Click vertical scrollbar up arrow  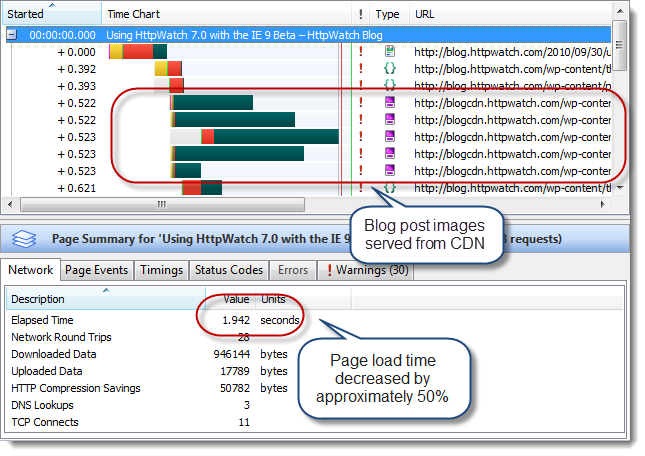(x=620, y=10)
